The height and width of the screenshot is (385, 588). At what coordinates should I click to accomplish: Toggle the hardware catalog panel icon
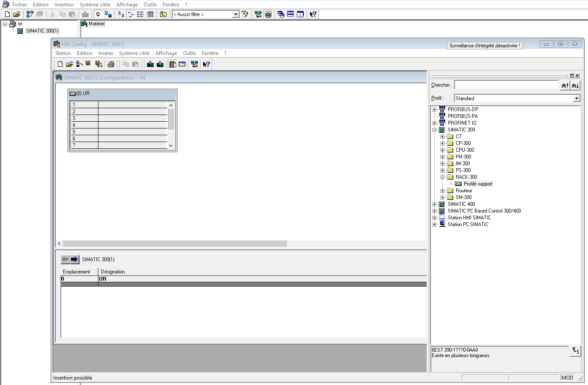pyautogui.click(x=173, y=64)
